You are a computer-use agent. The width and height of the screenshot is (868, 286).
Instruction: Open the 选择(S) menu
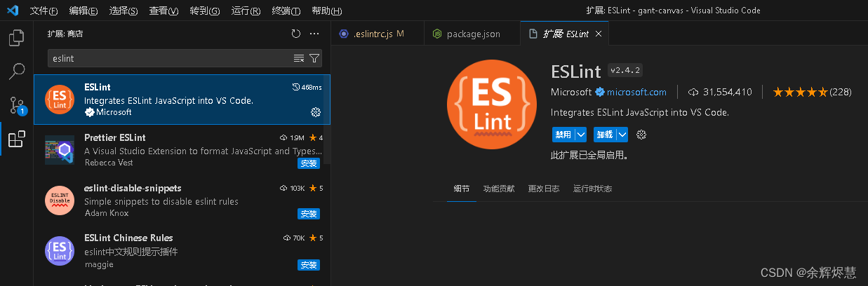coord(125,11)
